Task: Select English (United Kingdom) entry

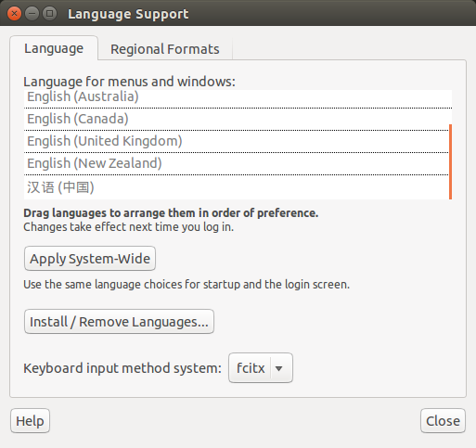Action: tap(238, 141)
